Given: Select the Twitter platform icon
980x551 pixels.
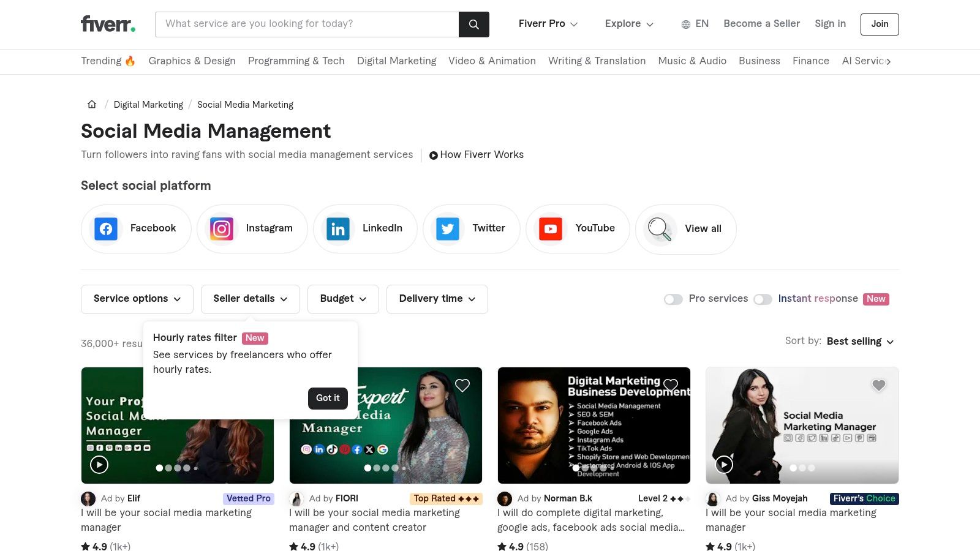Looking at the screenshot, I should point(448,228).
